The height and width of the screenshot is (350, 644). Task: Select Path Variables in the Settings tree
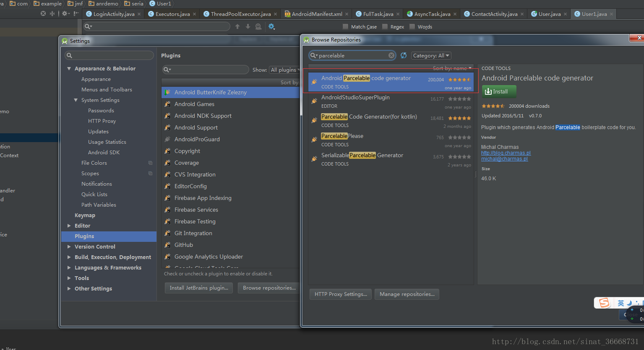tap(99, 205)
